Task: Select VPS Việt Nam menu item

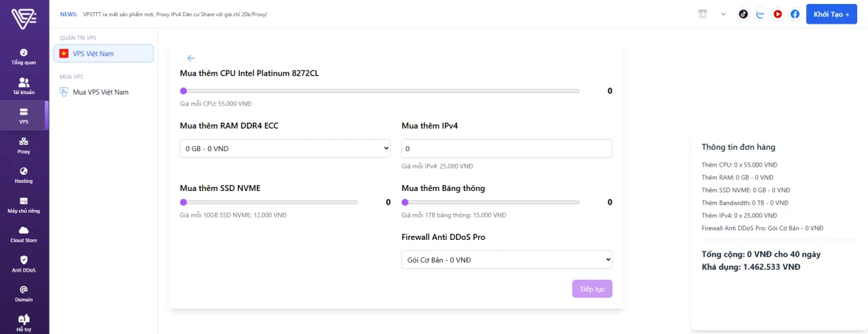Action: point(104,54)
